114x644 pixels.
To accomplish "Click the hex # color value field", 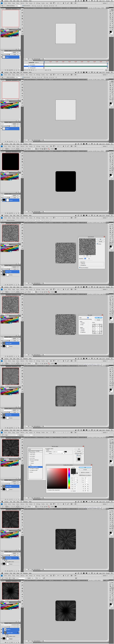I will [74, 491].
